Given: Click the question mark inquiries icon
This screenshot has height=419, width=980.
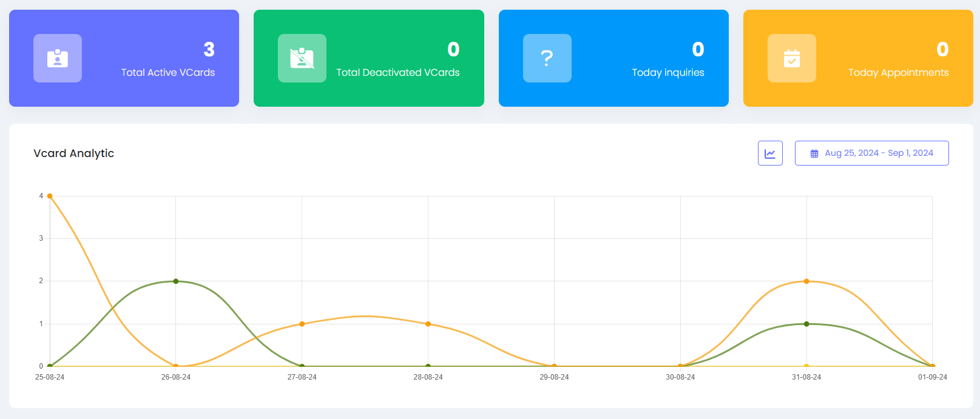Looking at the screenshot, I should (x=547, y=58).
